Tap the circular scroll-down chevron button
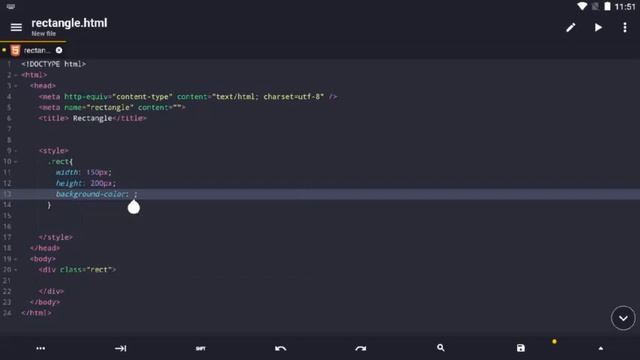This screenshot has height=360, width=640. pos(623,318)
